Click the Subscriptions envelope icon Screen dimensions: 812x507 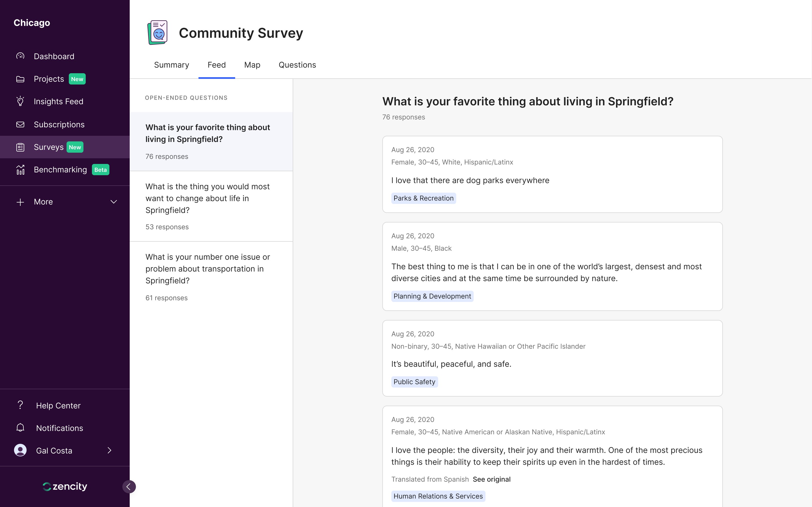coord(20,124)
